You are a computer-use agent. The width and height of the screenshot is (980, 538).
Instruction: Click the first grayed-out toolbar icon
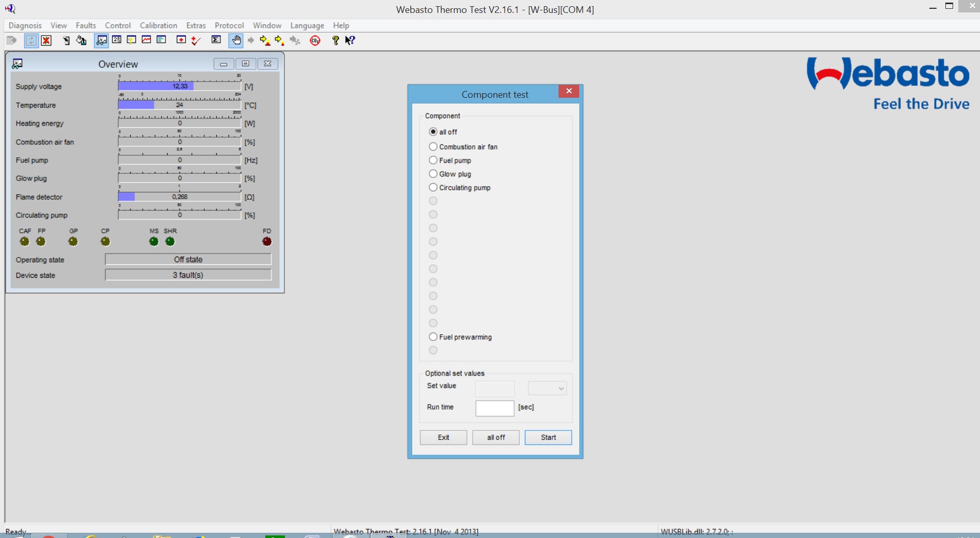click(x=11, y=40)
